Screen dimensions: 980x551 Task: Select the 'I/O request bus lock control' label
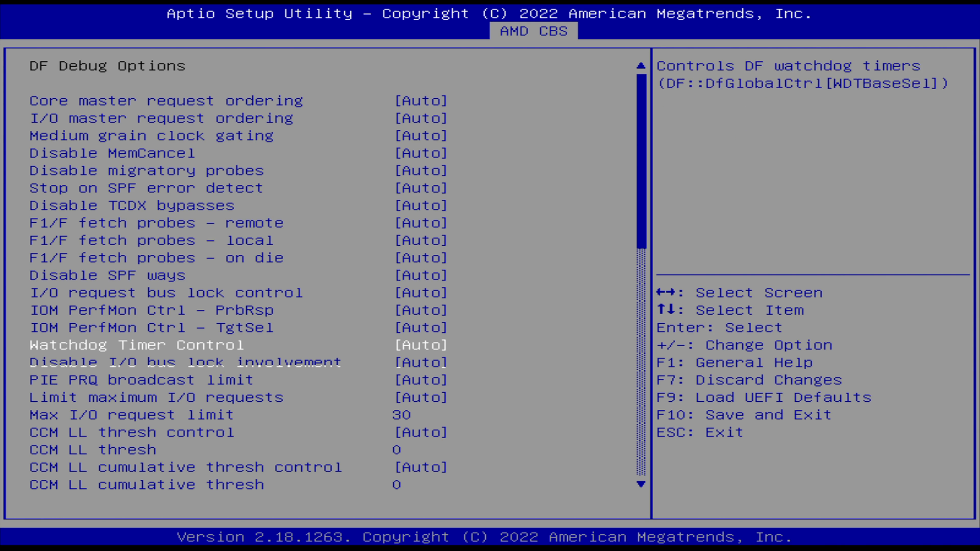(x=166, y=293)
